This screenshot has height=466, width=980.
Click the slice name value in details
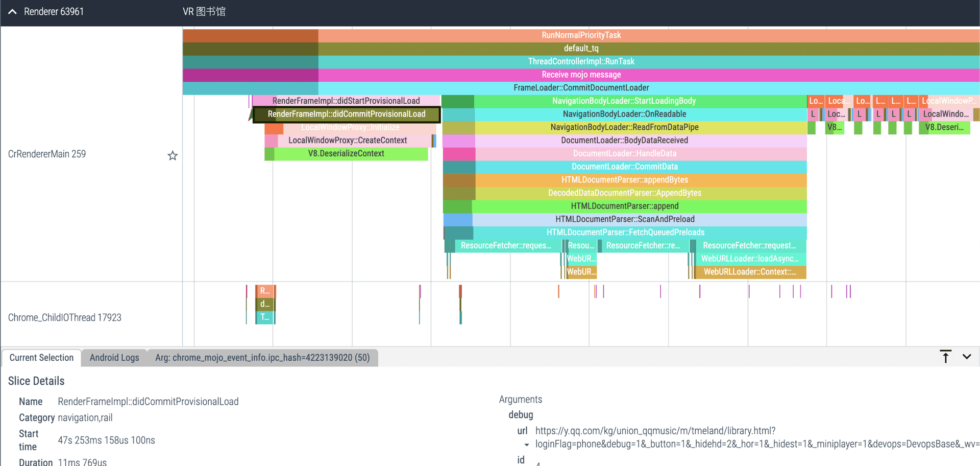148,402
